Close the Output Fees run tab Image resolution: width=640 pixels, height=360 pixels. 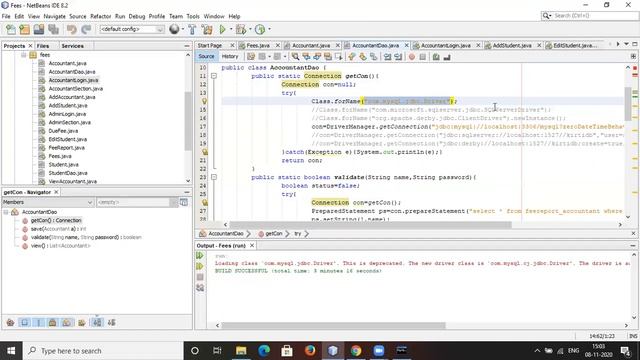coord(252,245)
